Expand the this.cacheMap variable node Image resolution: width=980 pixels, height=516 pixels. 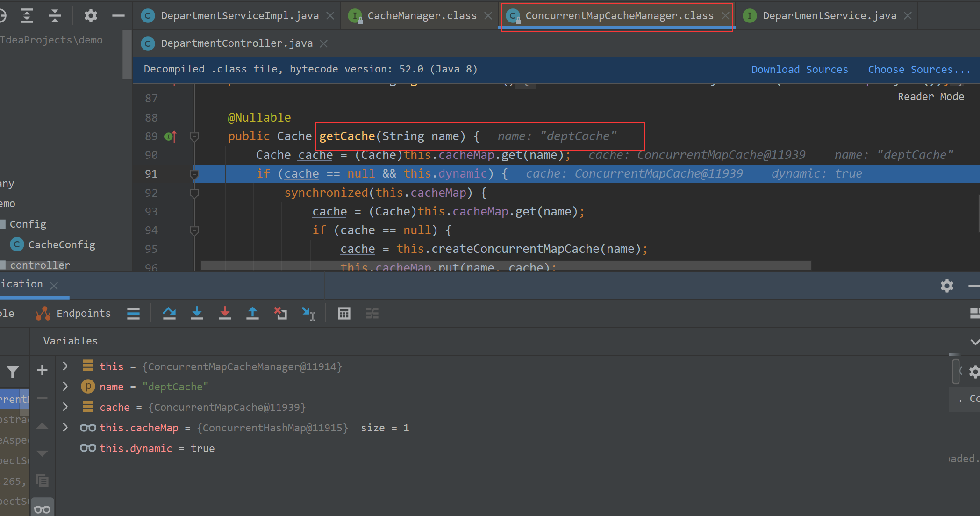(65, 427)
